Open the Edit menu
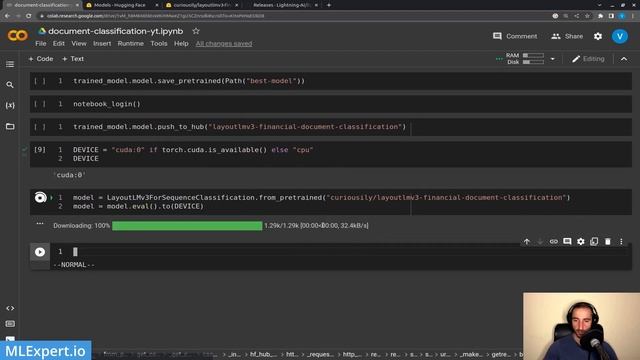This screenshot has width=640, height=360. pos(59,43)
